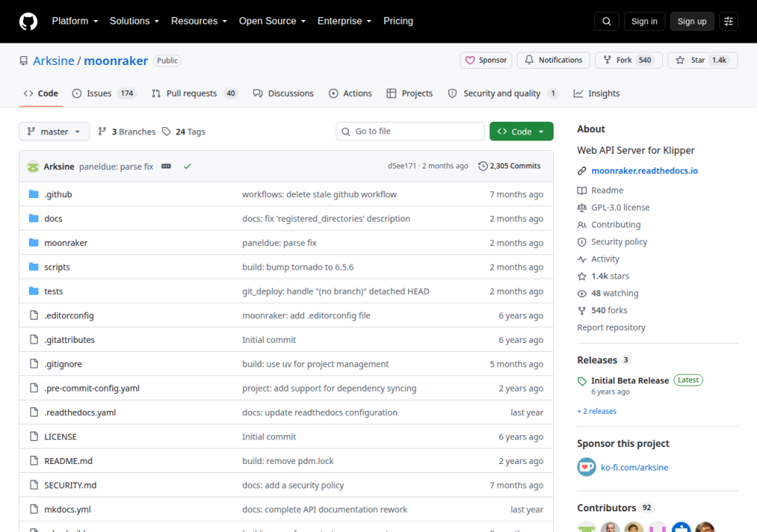The image size is (757, 532).
Task: Go to the GitHub homepage logo
Action: 28,21
